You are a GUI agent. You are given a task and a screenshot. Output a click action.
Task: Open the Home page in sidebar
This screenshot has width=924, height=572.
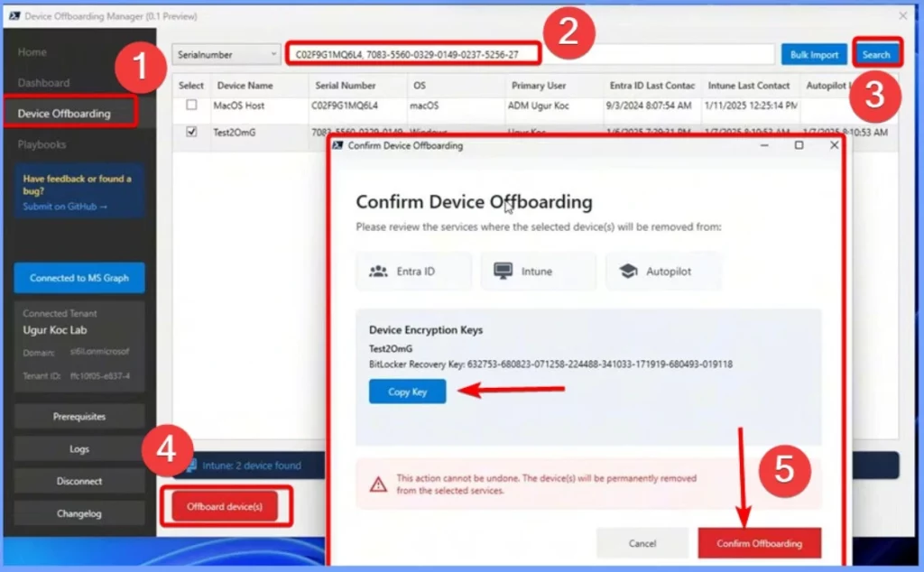coord(32,51)
